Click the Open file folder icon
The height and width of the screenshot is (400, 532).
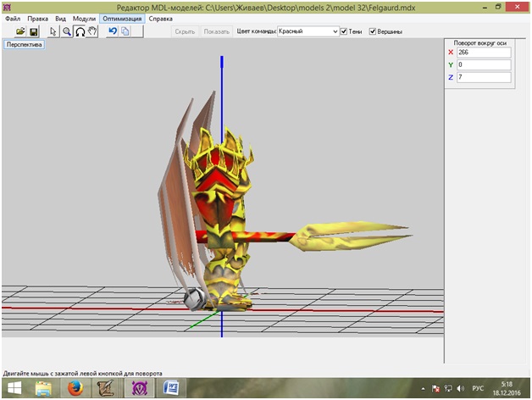click(20, 31)
